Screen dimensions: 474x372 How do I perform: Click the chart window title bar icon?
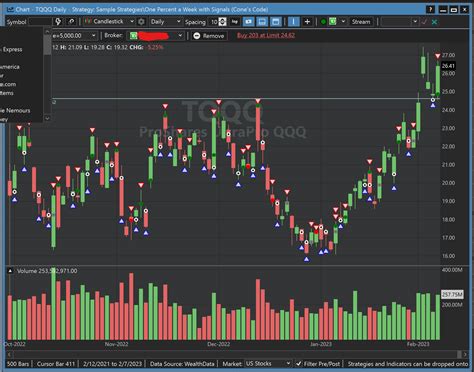pyautogui.click(x=10, y=9)
